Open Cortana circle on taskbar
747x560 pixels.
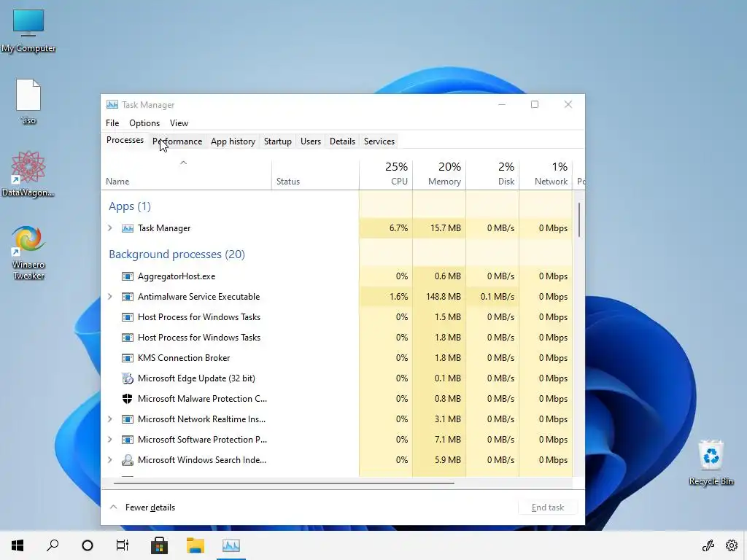pos(88,545)
